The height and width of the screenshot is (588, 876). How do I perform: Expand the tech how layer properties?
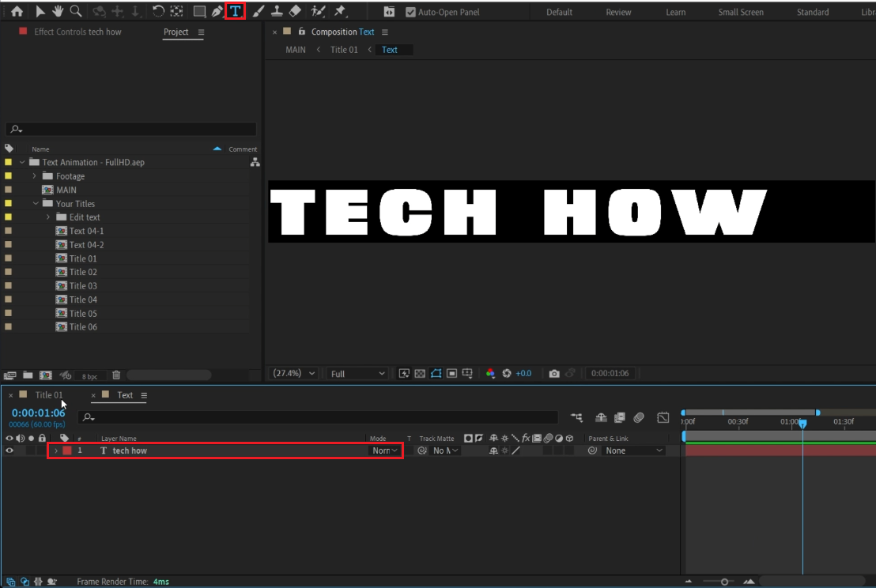tap(56, 450)
